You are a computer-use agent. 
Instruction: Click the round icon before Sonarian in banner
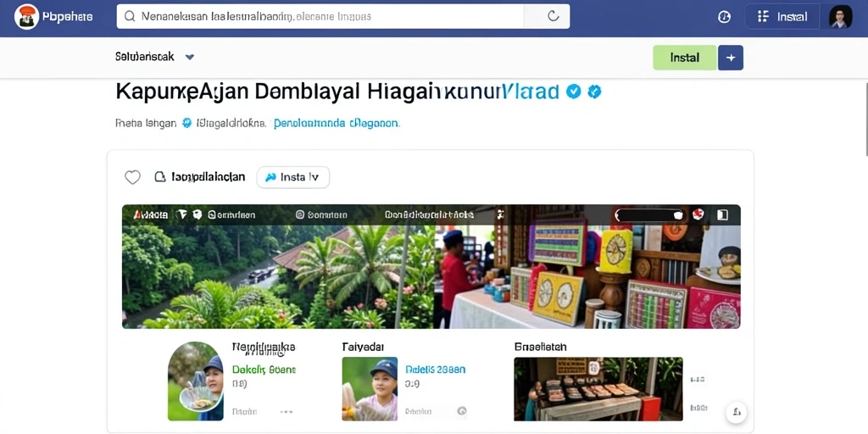pyautogui.click(x=300, y=214)
